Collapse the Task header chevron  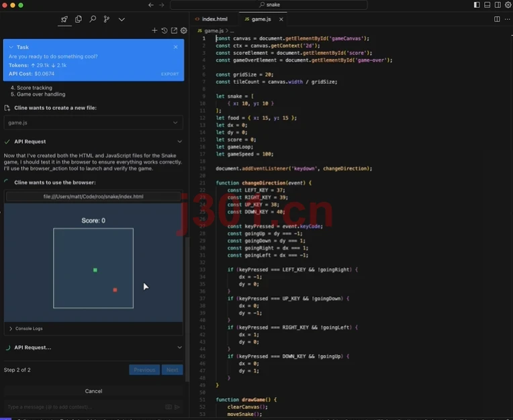11,47
